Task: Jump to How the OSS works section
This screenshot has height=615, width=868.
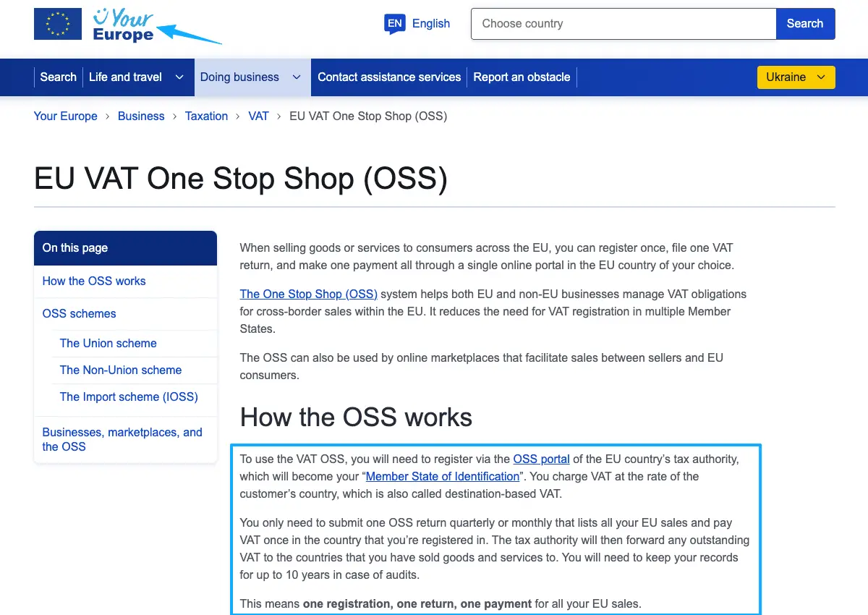Action: pyautogui.click(x=94, y=281)
